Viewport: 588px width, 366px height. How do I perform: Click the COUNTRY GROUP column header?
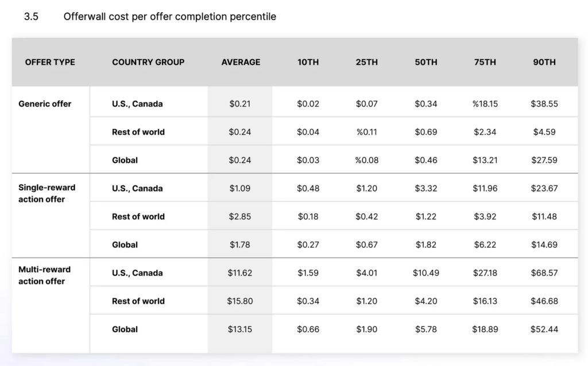[148, 62]
